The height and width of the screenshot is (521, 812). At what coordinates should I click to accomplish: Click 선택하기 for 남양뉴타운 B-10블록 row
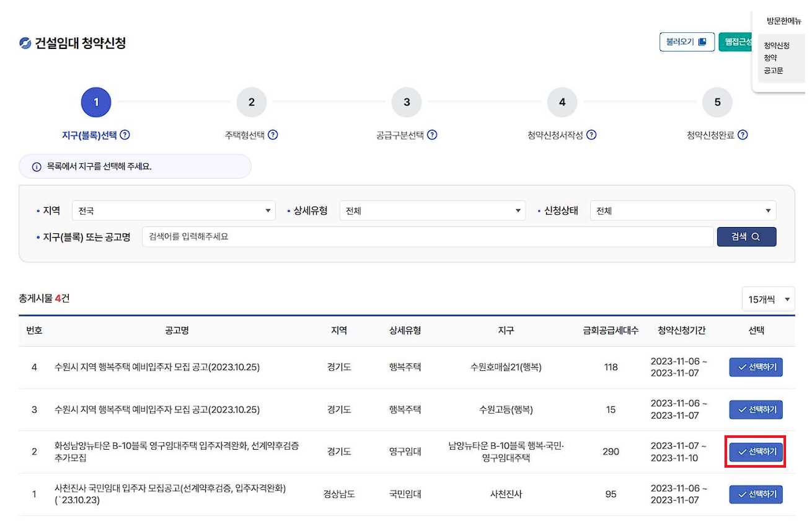pos(756,452)
